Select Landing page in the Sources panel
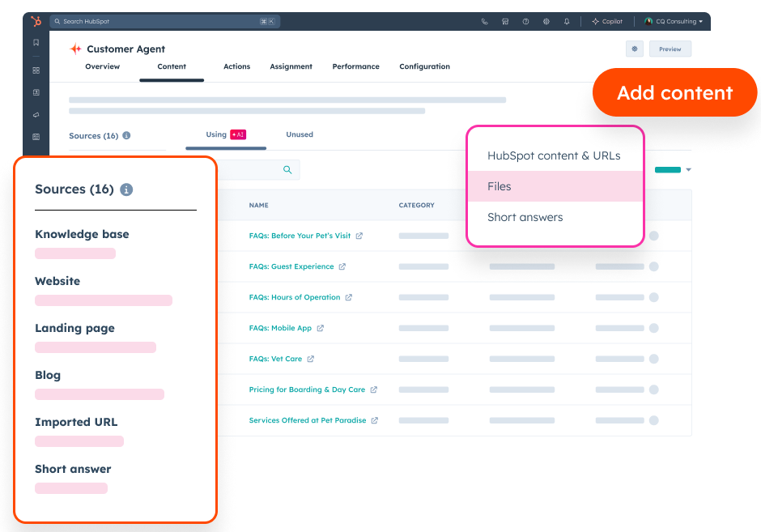The image size is (761, 532). click(x=74, y=328)
